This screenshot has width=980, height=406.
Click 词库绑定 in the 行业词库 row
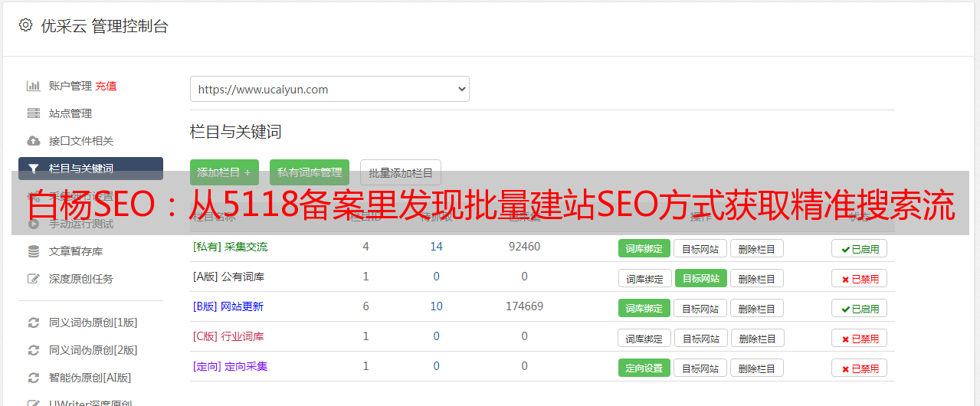[644, 338]
